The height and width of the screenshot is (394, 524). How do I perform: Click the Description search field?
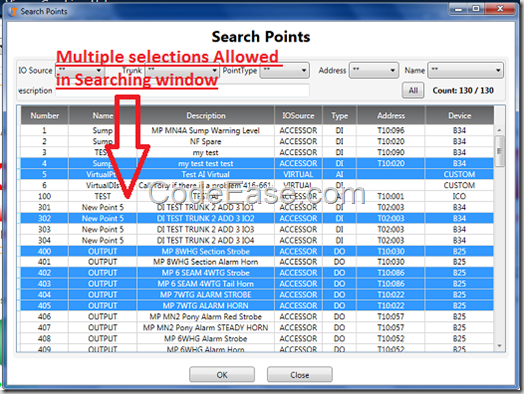(x=182, y=91)
